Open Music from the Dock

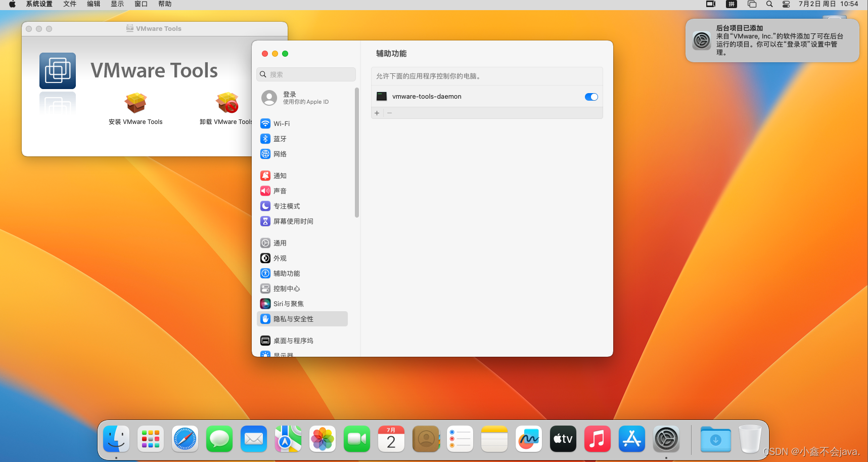pyautogui.click(x=598, y=439)
